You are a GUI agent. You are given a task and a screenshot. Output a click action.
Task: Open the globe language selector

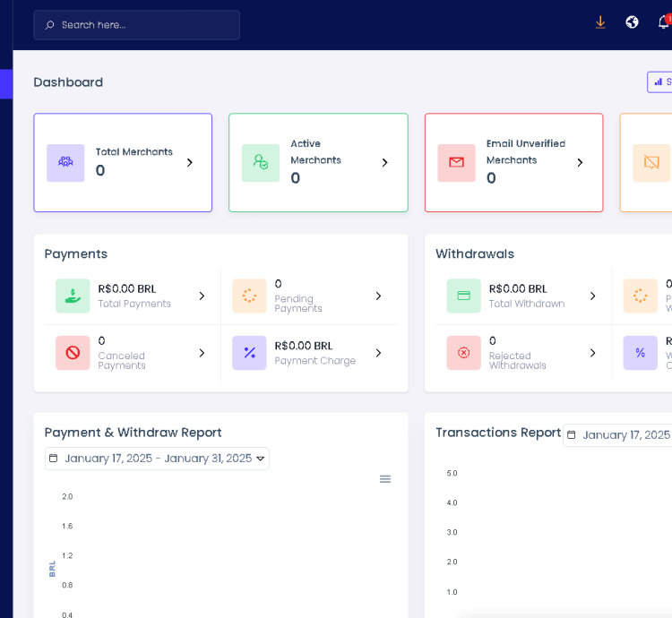tap(632, 22)
